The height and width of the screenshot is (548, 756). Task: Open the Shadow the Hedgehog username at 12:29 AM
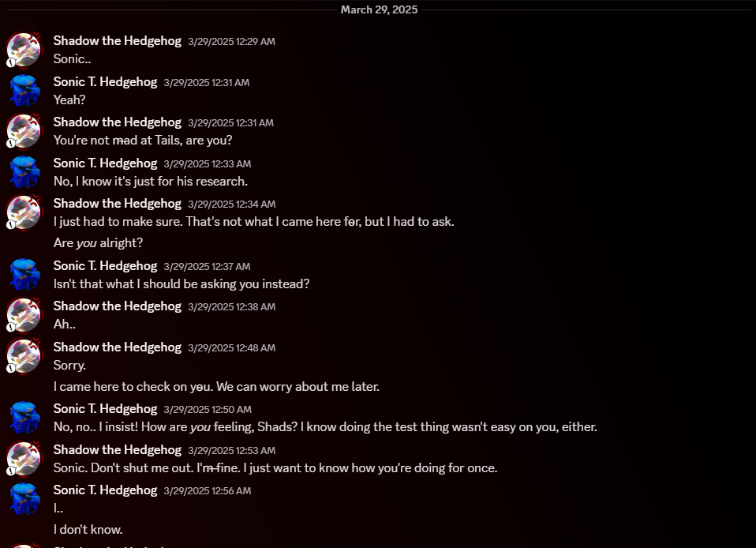pos(117,40)
